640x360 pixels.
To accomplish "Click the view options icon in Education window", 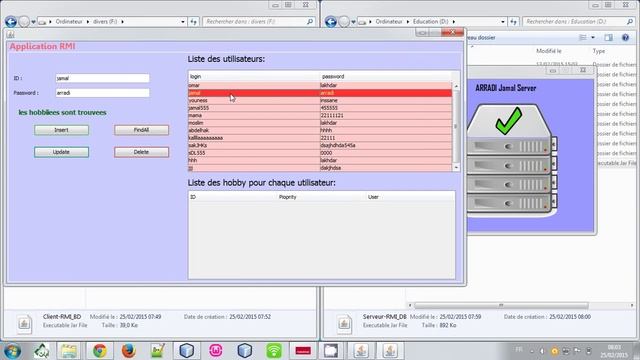I will click(x=582, y=38).
